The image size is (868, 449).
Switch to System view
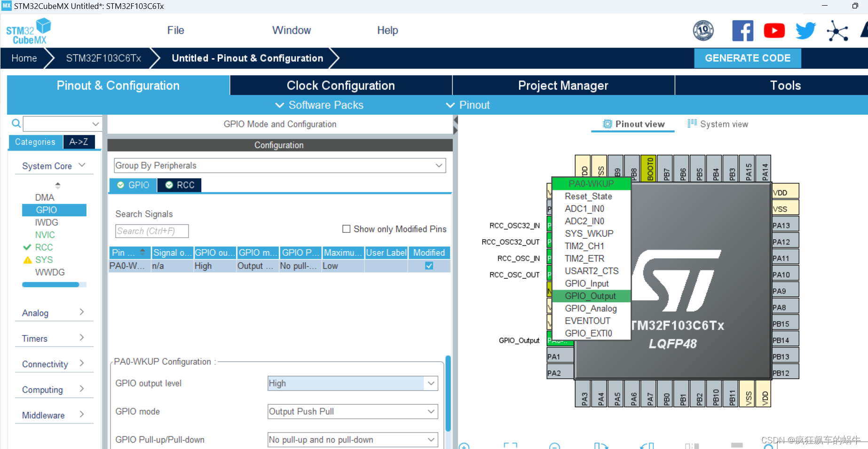point(718,124)
